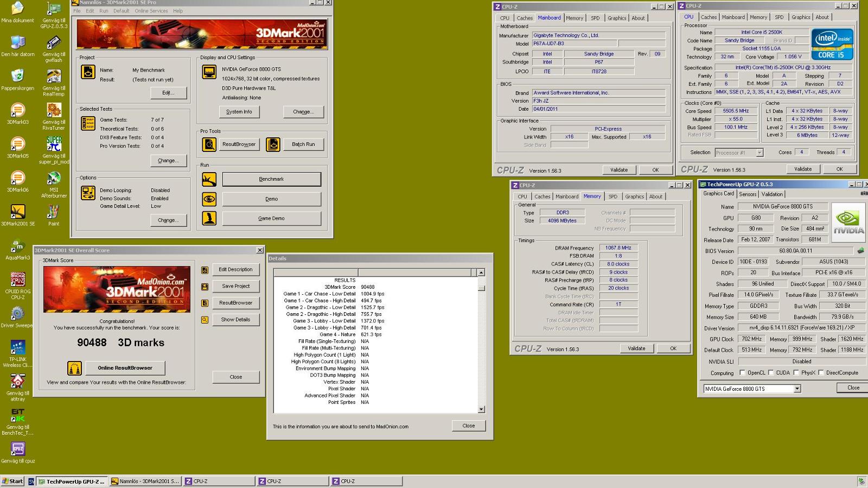The width and height of the screenshot is (868, 488).
Task: Open AquaMark3 desktop shortcut
Action: coord(18,249)
